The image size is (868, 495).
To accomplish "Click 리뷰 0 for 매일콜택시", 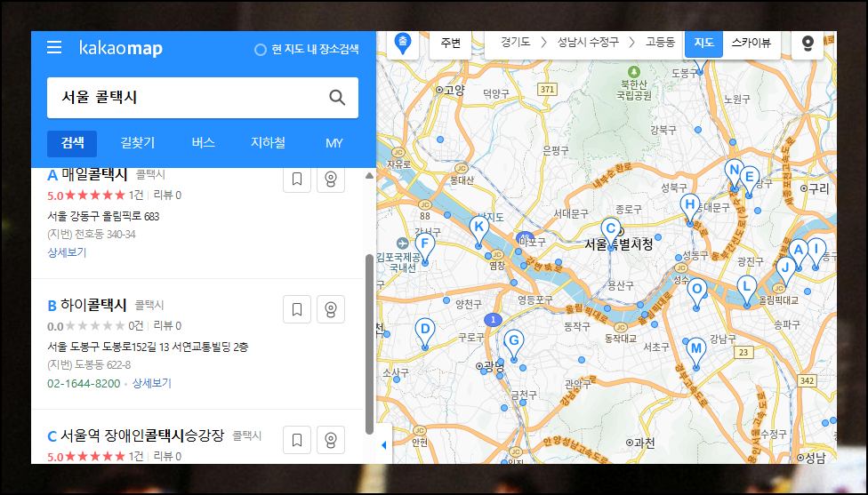I will 167,196.
